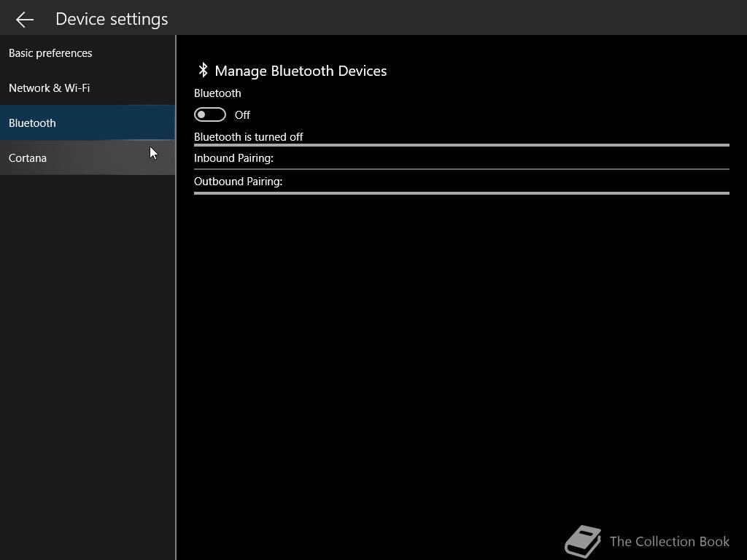
Task: Open Network & Wi-Fi settings
Action: (x=88, y=88)
